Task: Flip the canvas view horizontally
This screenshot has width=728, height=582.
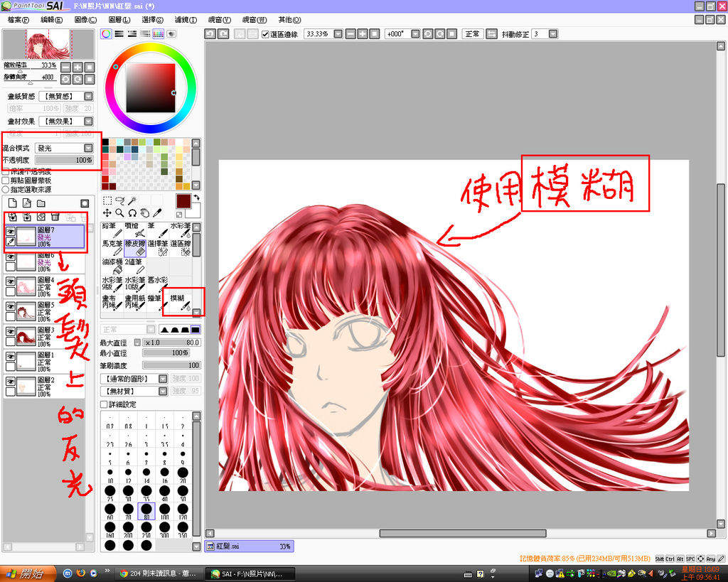Action: (492, 34)
